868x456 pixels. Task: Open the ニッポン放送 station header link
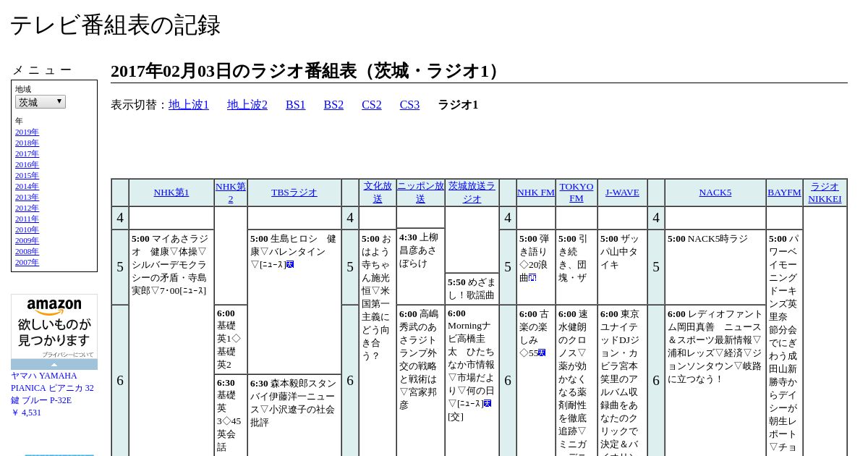(x=420, y=193)
